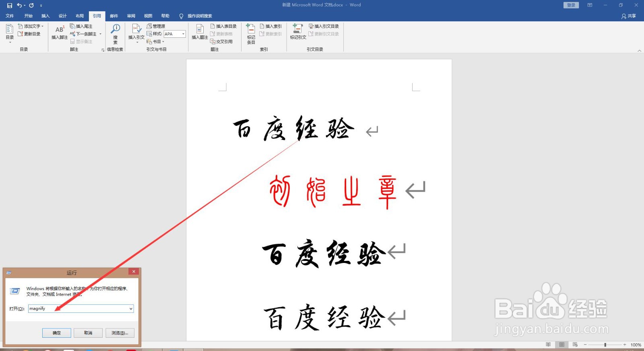Click the zoom slider handle
Screen dimensions: 644x351
point(605,345)
